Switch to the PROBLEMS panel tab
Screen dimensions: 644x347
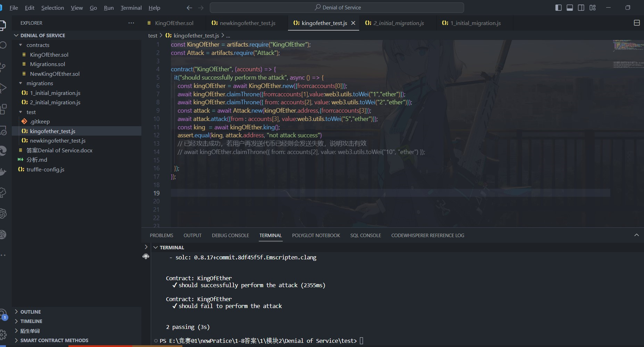(162, 235)
